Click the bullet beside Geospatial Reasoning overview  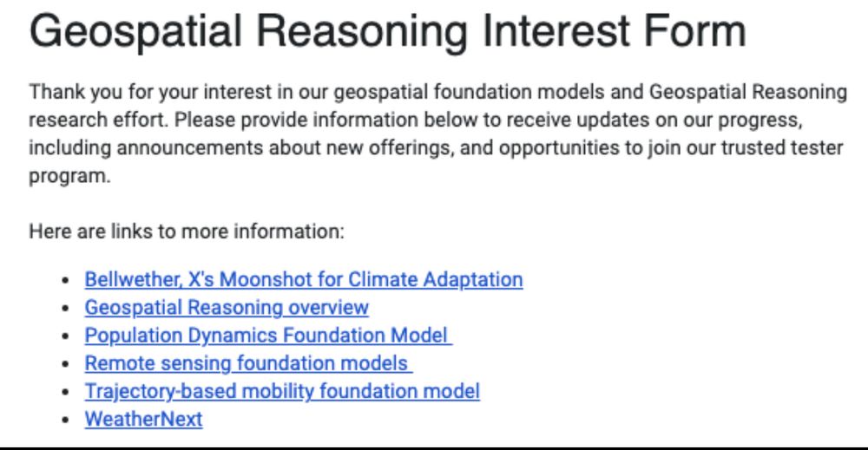pos(66,308)
